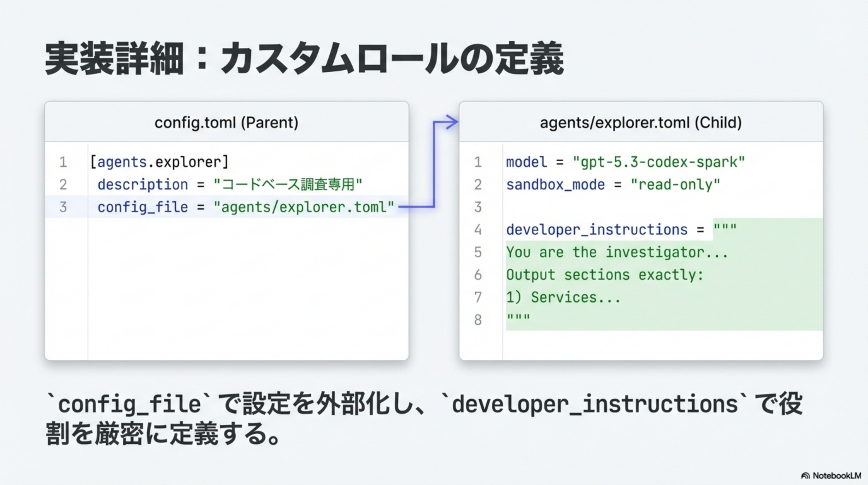Click the description key in config.toml
This screenshot has height=485, width=868.
[x=143, y=185]
